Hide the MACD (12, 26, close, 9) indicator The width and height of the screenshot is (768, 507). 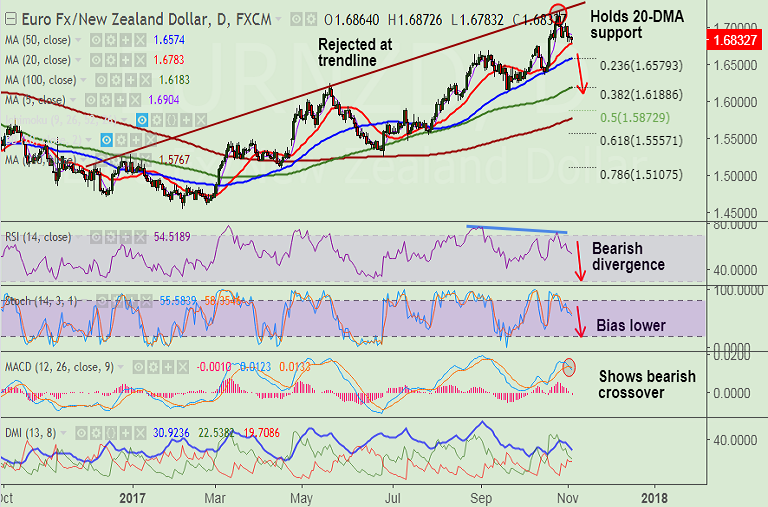point(139,367)
